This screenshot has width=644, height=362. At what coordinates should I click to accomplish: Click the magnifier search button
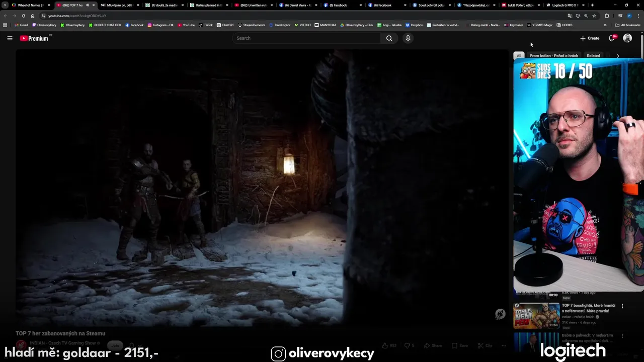[389, 38]
